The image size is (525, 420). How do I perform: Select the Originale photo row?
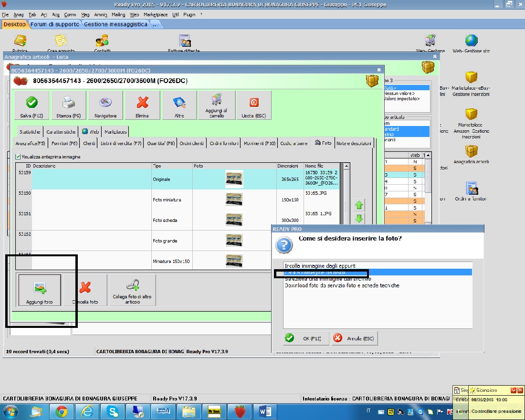click(x=178, y=179)
